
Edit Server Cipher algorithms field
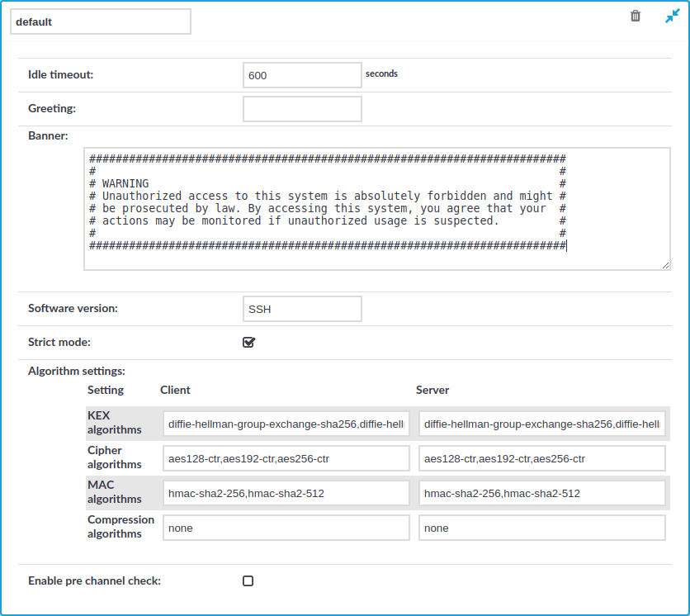[x=541, y=459]
